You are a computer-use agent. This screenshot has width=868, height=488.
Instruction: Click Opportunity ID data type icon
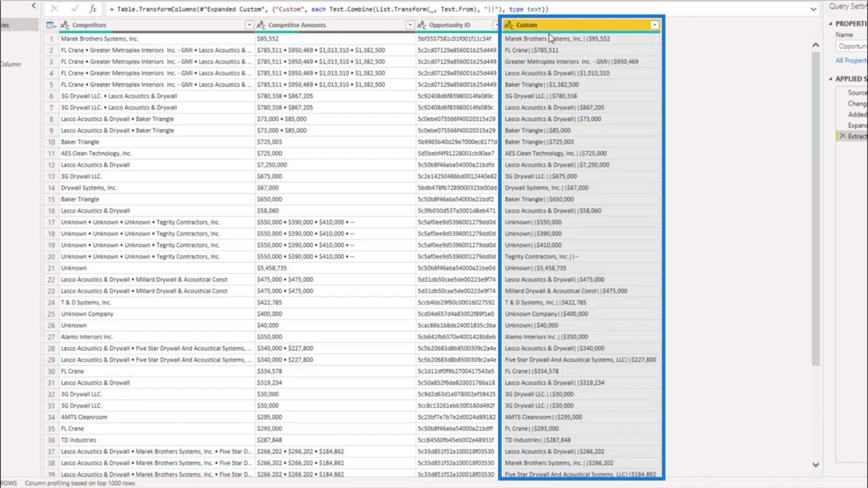pos(422,25)
